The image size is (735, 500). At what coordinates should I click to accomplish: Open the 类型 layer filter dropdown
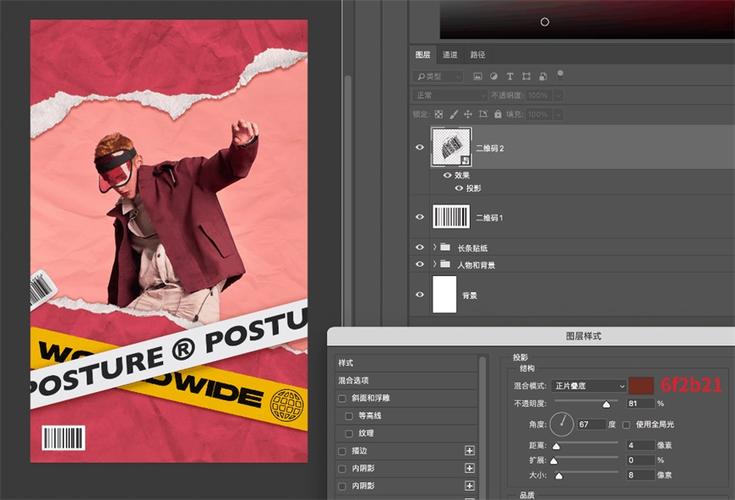click(x=438, y=76)
